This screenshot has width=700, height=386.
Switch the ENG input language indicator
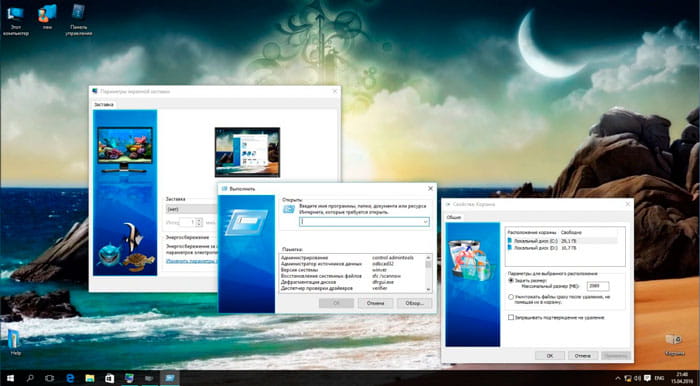point(660,378)
